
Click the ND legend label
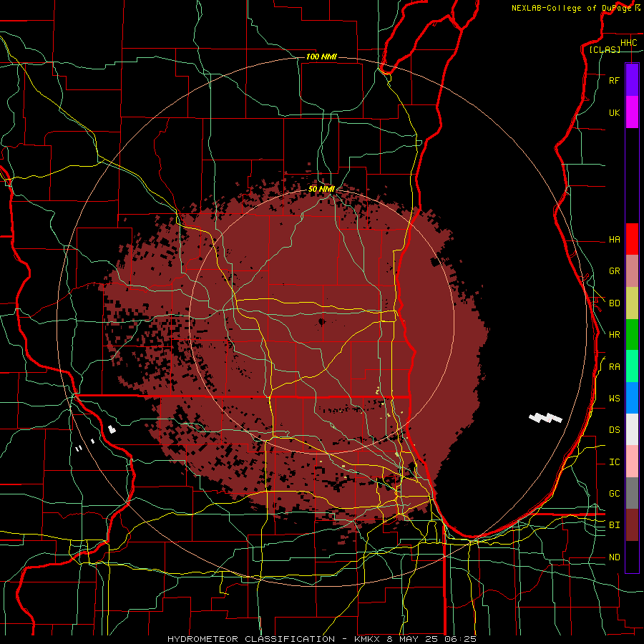[615, 557]
